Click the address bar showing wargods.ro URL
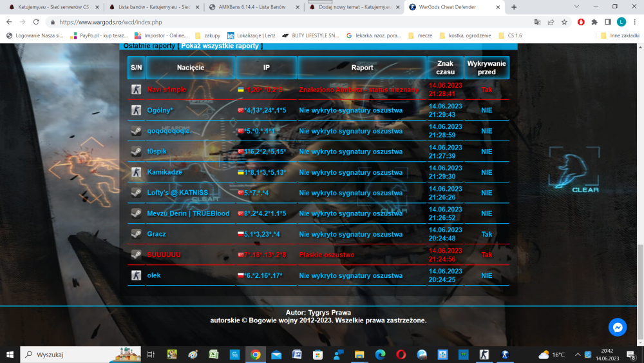644x363 pixels. (287, 22)
